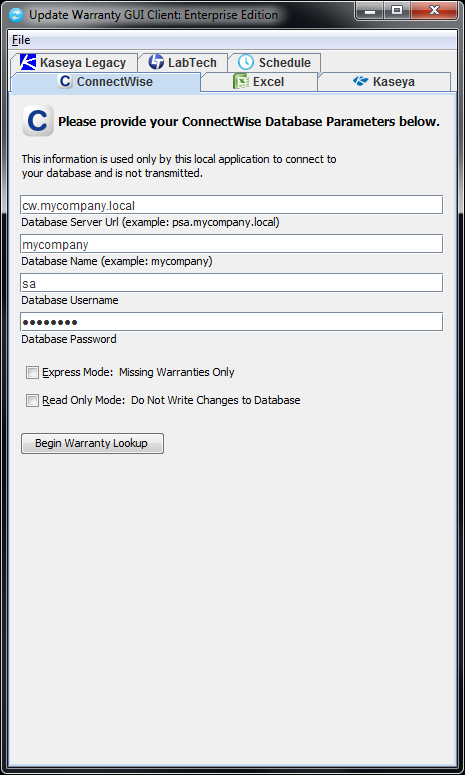Viewport: 465px width, 775px height.
Task: Click Begin Warranty Lookup button
Action: (x=92, y=443)
